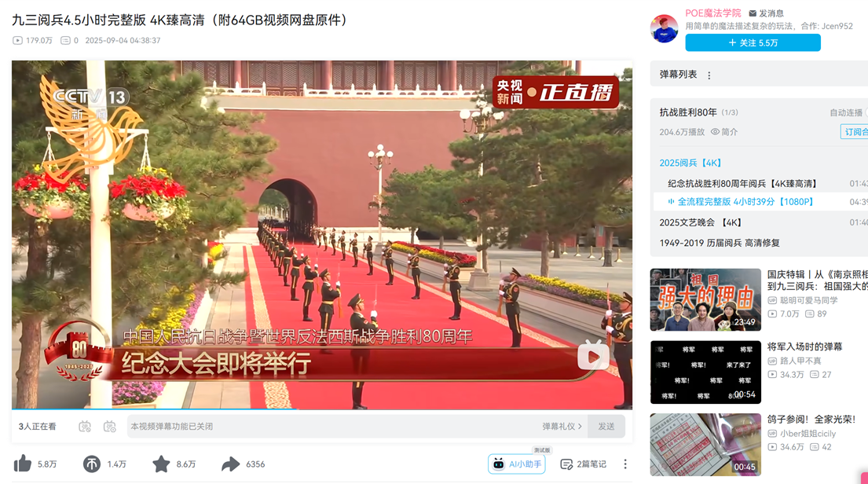
Task: Click the video progress bar
Action: tap(321, 409)
